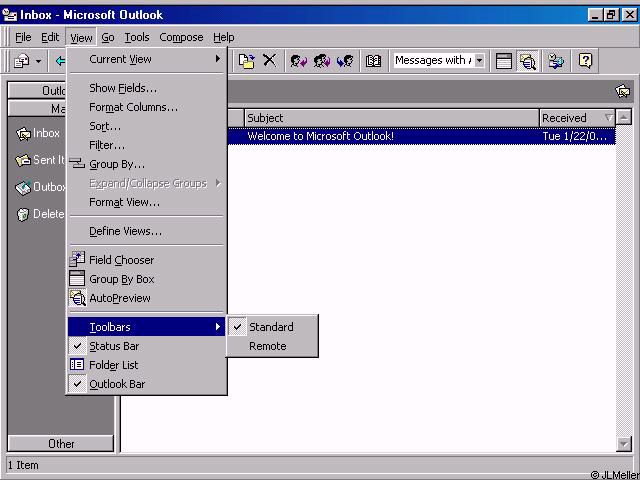Open the Compose menu
Screen dimensions: 640x480
(181, 38)
